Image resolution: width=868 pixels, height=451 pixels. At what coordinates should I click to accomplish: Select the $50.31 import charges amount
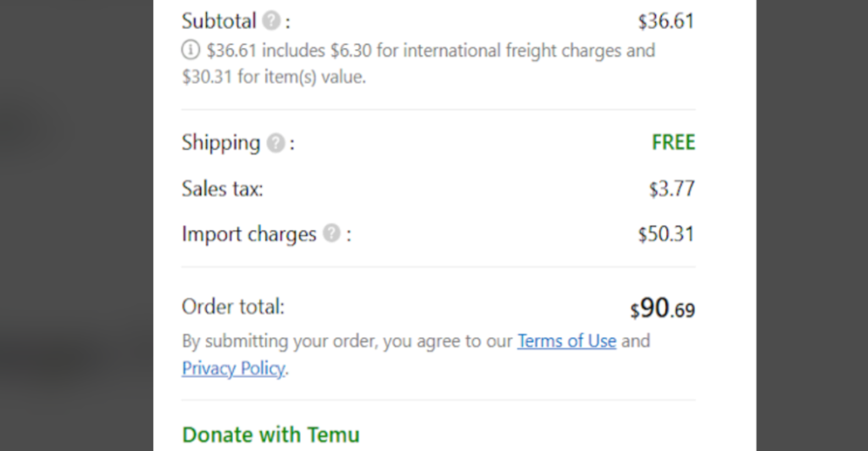[666, 234]
